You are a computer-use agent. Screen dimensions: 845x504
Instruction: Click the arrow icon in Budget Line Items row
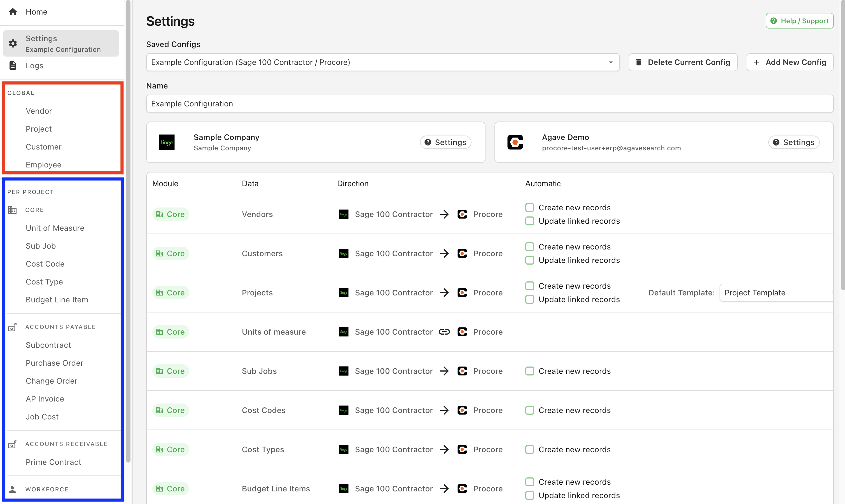point(444,489)
